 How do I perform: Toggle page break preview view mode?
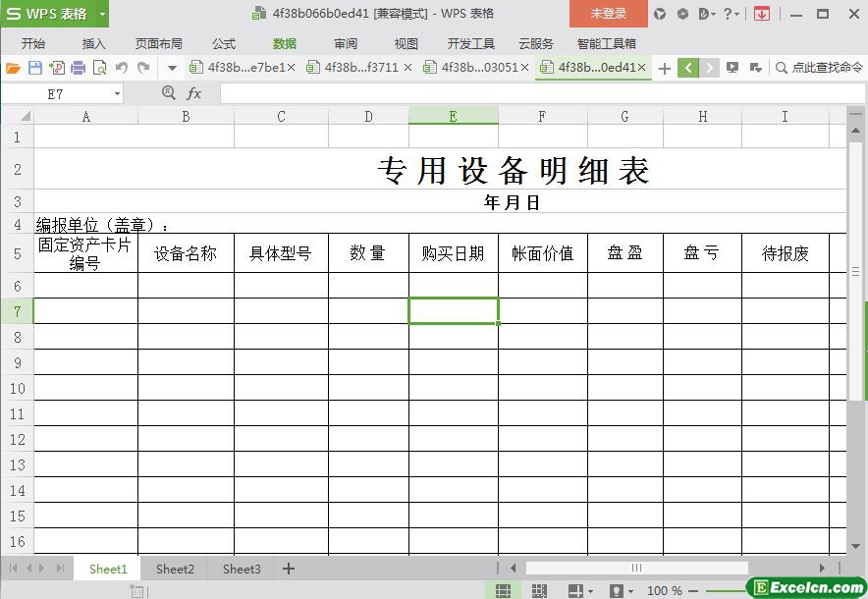point(539,590)
